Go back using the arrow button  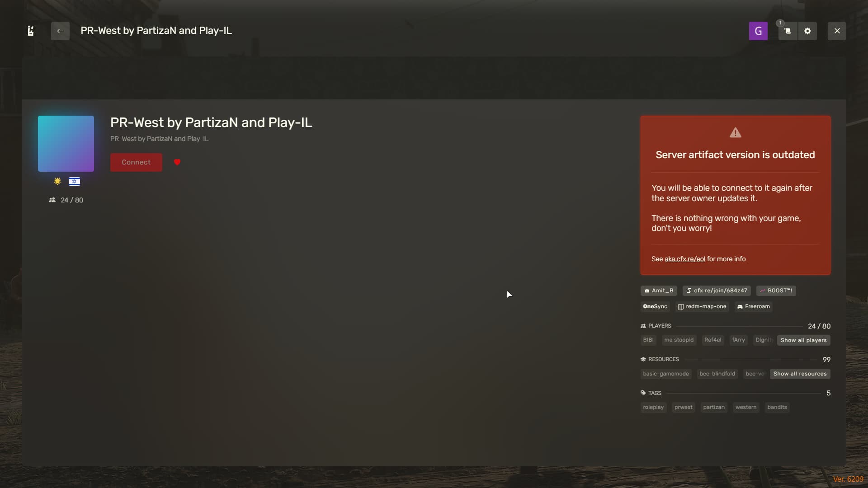(x=60, y=31)
